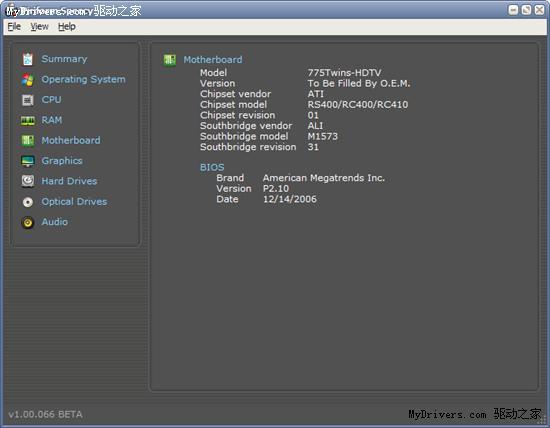
Task: Click the Southbridge model label
Action: (244, 136)
